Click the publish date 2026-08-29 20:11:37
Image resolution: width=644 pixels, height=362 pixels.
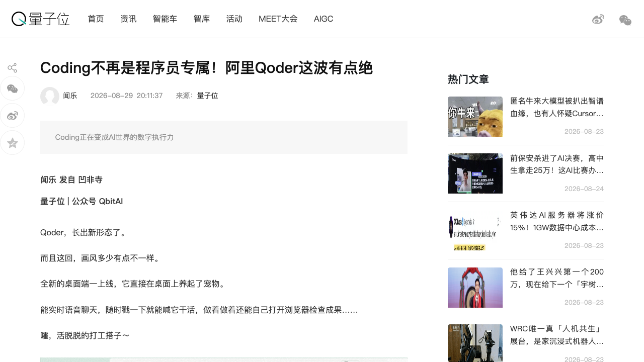126,96
